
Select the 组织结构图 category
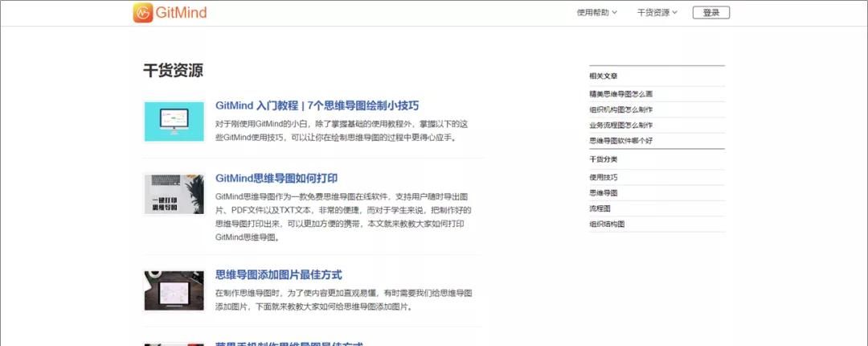pos(607,224)
